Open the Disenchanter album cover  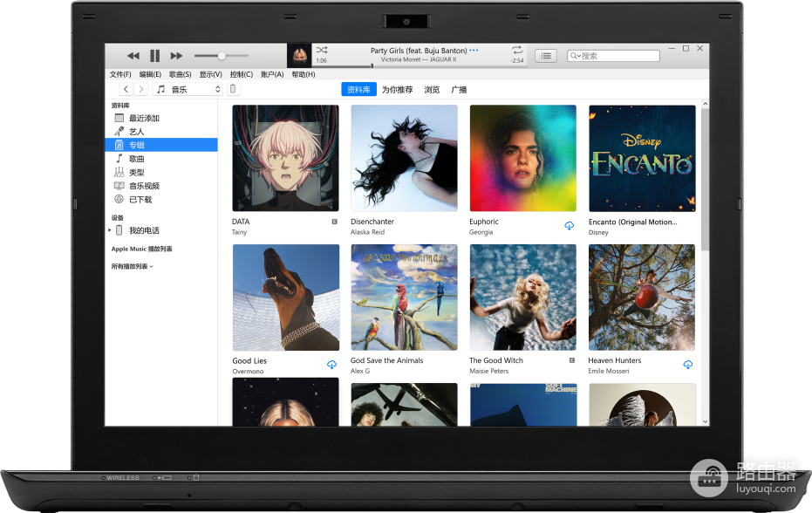[404, 158]
